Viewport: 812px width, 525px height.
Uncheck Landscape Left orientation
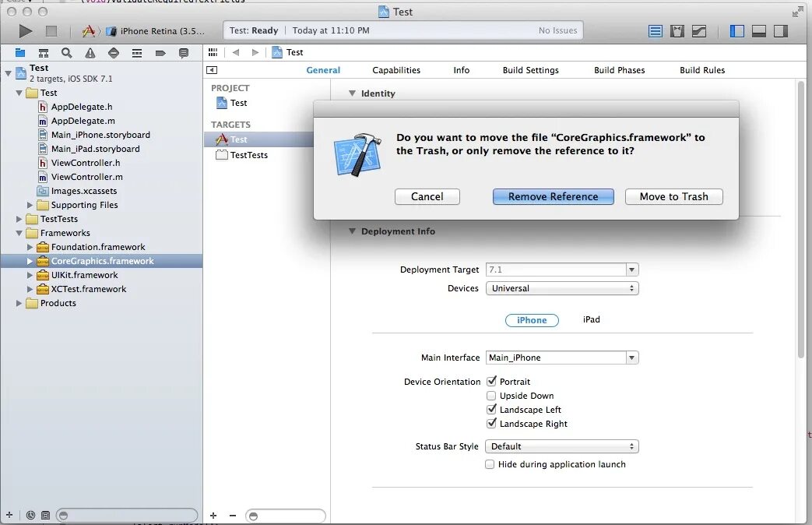[491, 410]
